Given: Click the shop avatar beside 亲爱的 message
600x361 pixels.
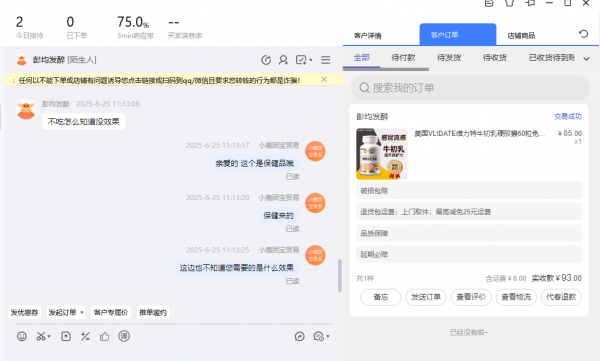Looking at the screenshot, I should pyautogui.click(x=315, y=151).
